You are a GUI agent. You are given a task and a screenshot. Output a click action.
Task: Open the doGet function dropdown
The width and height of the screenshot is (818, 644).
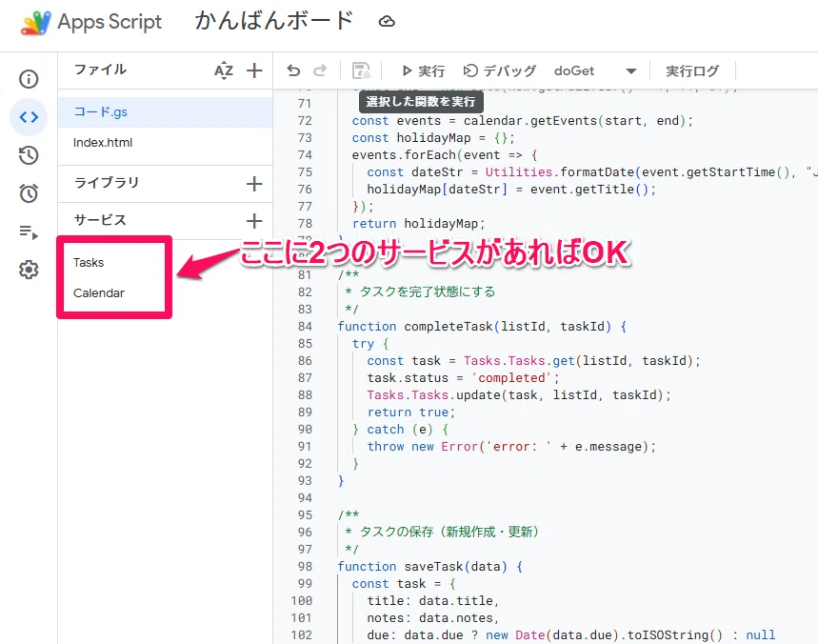595,70
